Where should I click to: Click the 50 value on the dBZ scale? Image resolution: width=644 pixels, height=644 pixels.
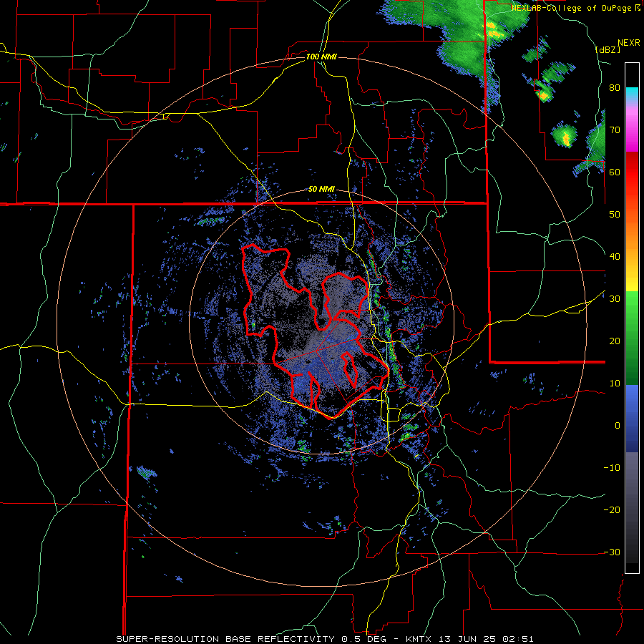pyautogui.click(x=615, y=215)
